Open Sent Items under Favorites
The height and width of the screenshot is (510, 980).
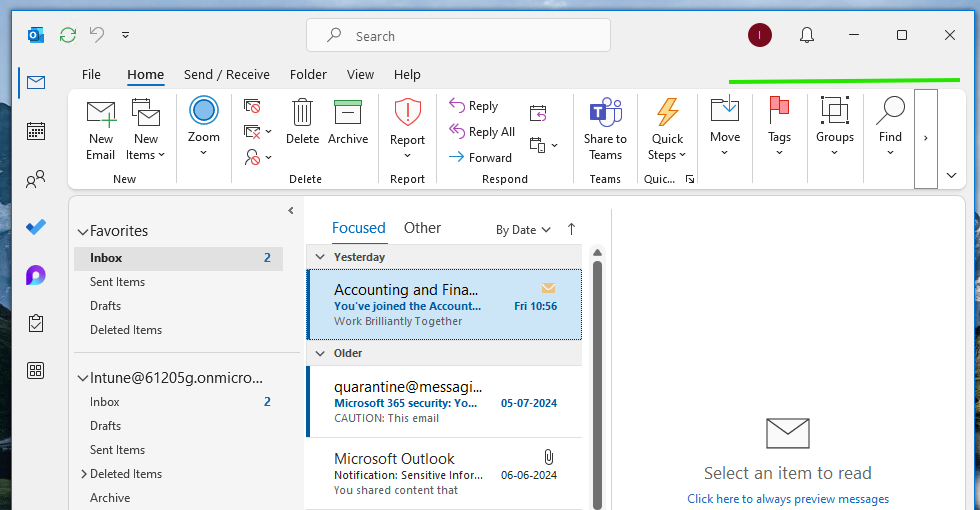118,282
